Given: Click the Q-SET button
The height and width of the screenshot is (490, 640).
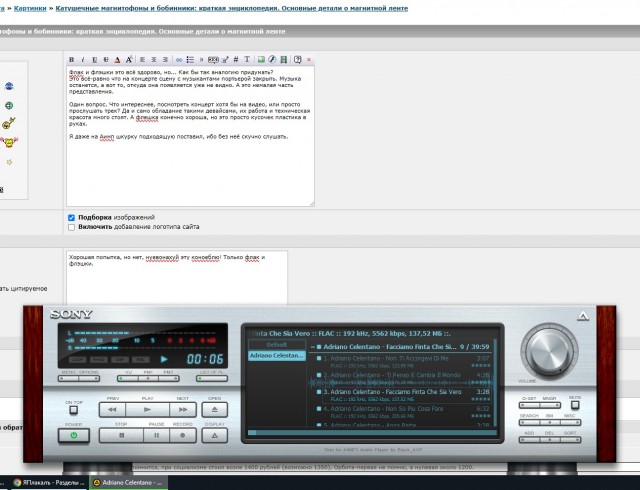Looking at the screenshot, I should (529, 405).
